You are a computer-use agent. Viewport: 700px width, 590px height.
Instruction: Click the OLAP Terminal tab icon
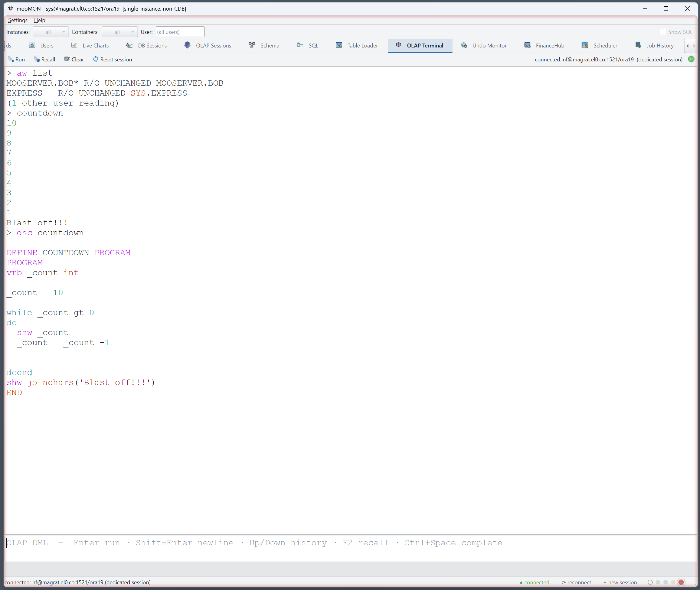pyautogui.click(x=398, y=45)
